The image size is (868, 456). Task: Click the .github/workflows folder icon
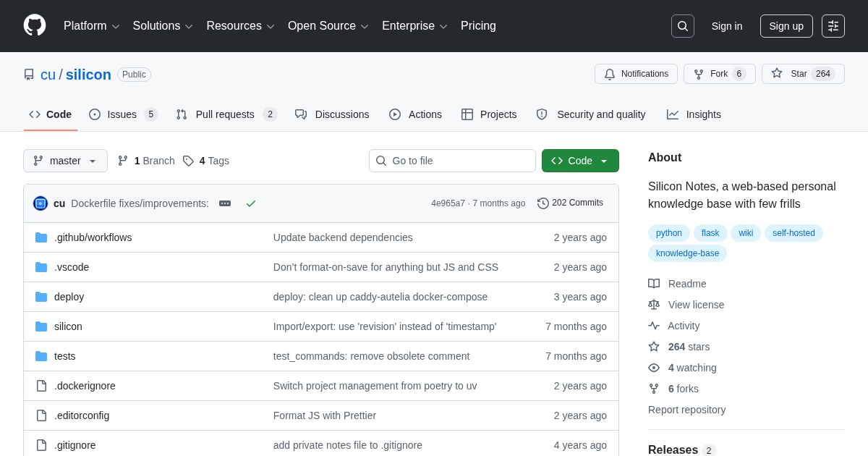click(41, 237)
